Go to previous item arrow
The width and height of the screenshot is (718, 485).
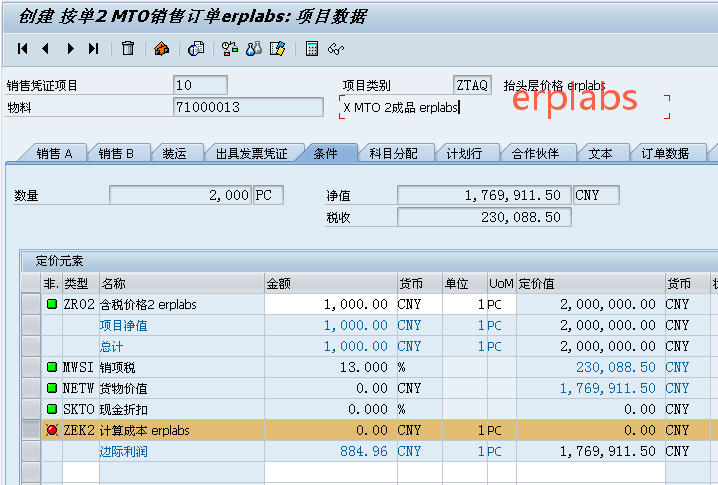[45, 49]
